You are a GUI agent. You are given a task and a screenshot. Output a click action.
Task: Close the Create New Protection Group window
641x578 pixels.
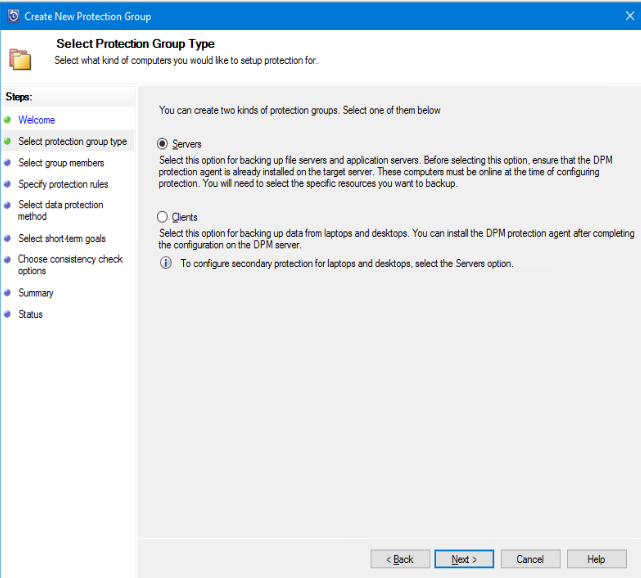(x=616, y=16)
